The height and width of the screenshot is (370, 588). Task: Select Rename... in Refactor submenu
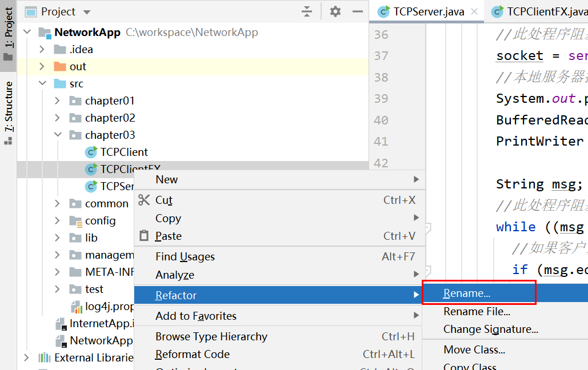click(x=467, y=293)
